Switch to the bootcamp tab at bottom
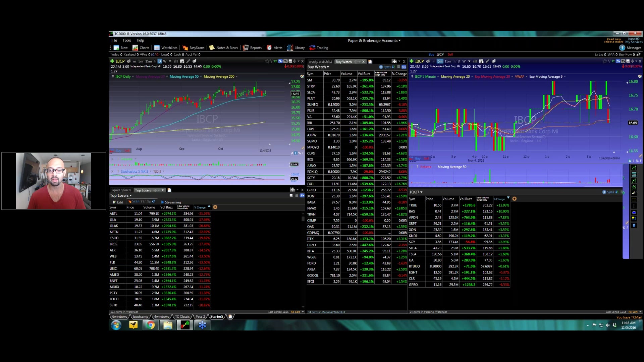This screenshot has width=644, height=362. coord(141,316)
